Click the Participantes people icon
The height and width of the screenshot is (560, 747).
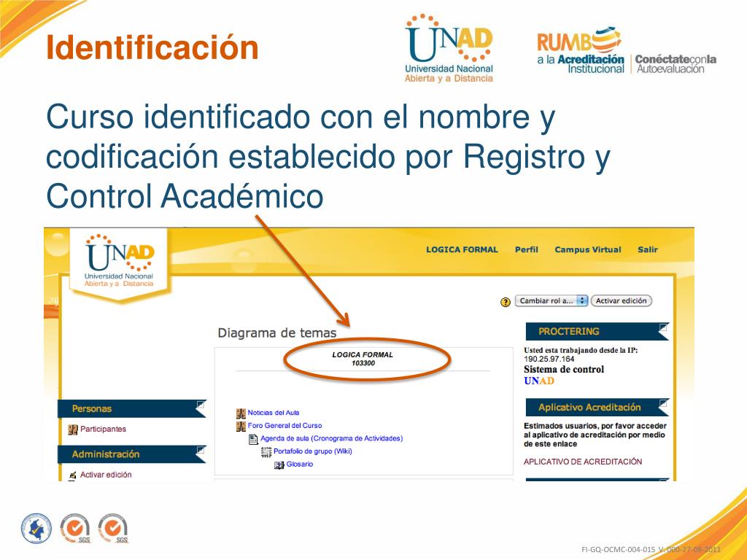click(x=73, y=429)
